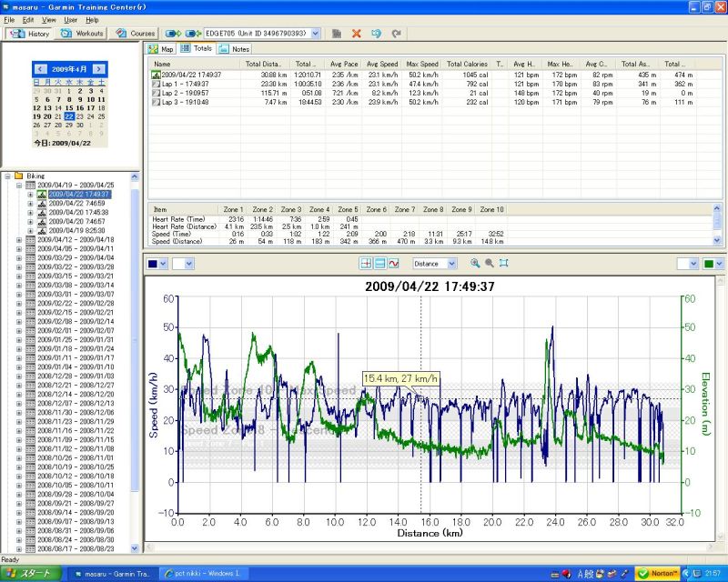This screenshot has width=728, height=582.
Task: Click the Lap 3 row icon
Action: [156, 102]
